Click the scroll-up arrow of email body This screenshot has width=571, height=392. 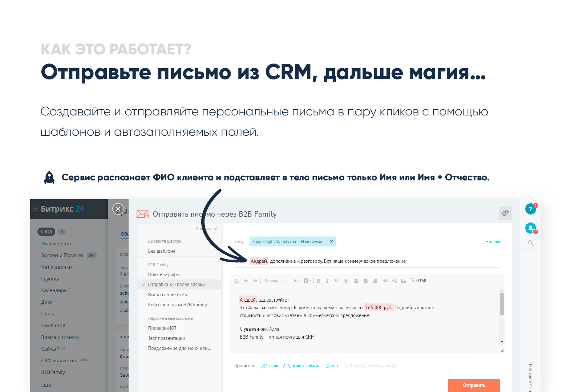point(502,291)
